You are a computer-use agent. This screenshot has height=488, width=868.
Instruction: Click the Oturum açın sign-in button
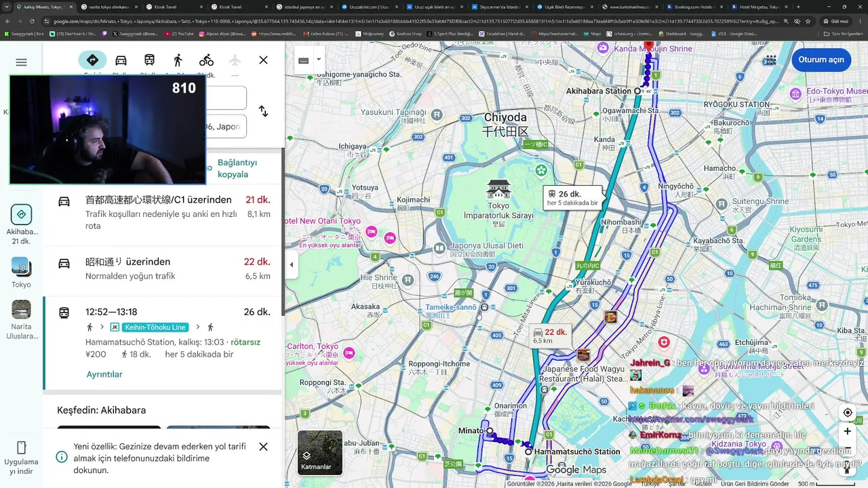click(x=821, y=60)
